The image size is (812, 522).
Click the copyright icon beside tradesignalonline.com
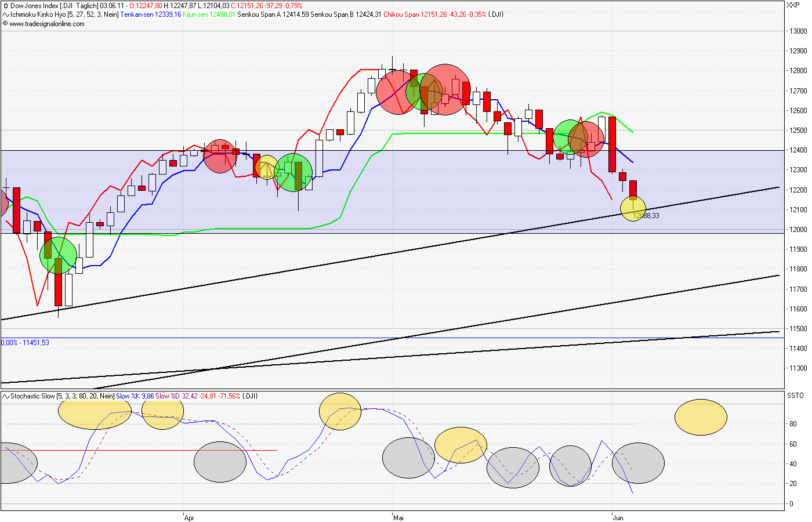point(5,24)
